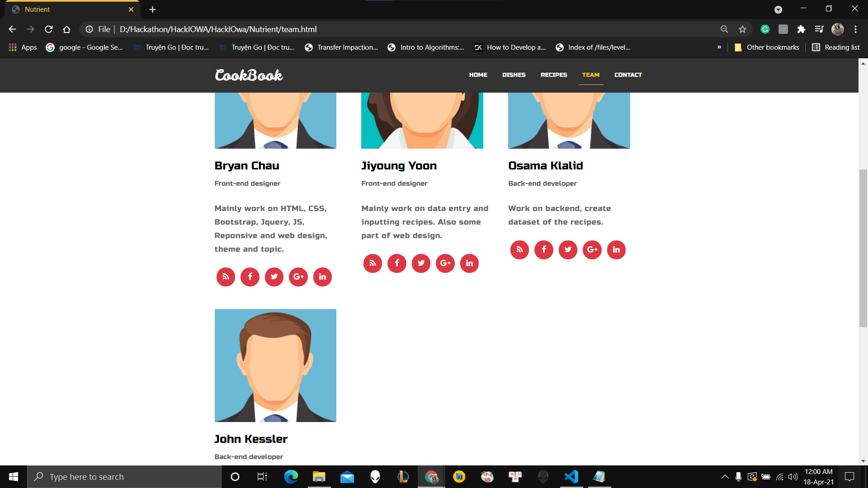Open Chrome three-dot menu
This screenshot has height=488, width=868.
855,29
